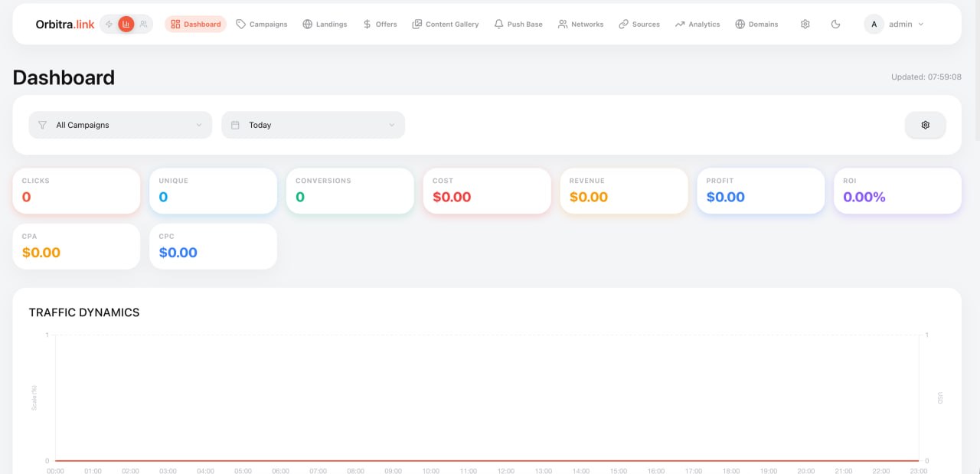Image resolution: width=980 pixels, height=474 pixels.
Task: Go to the Dashboard tab
Action: (x=196, y=25)
